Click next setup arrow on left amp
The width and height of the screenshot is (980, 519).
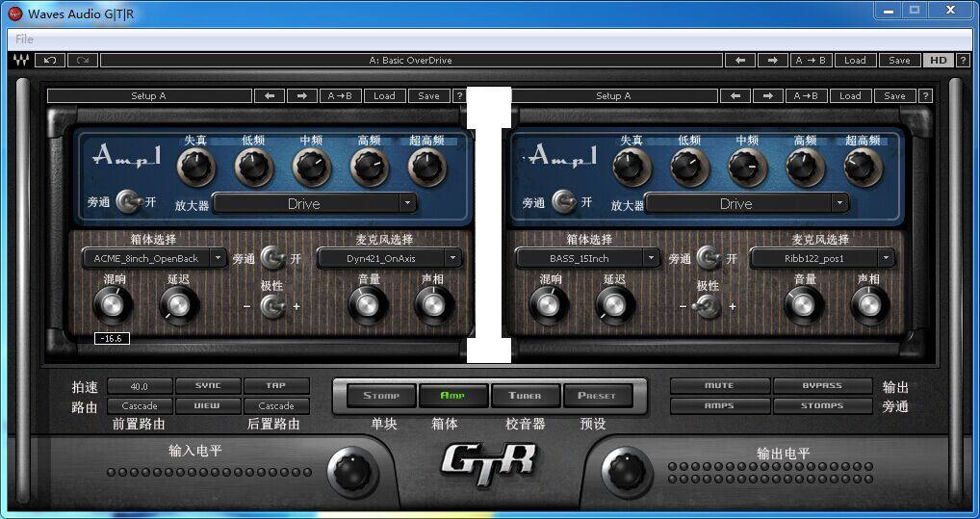coord(302,95)
